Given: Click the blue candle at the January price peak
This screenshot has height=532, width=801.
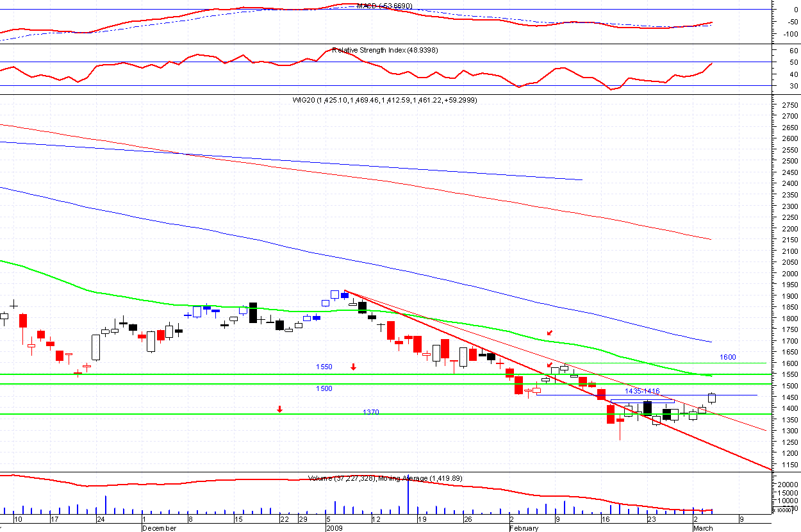Looking at the screenshot, I should (344, 295).
